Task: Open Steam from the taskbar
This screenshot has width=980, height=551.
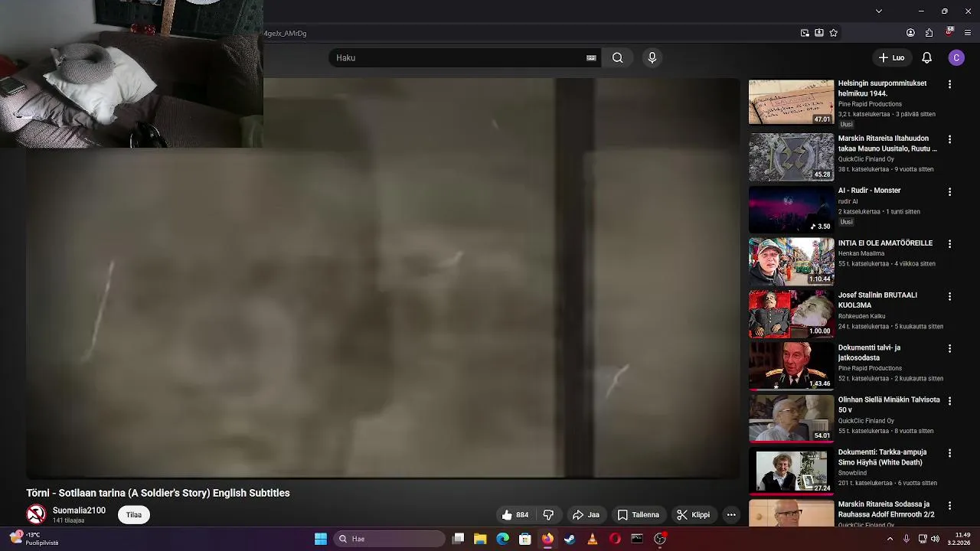Action: point(570,539)
